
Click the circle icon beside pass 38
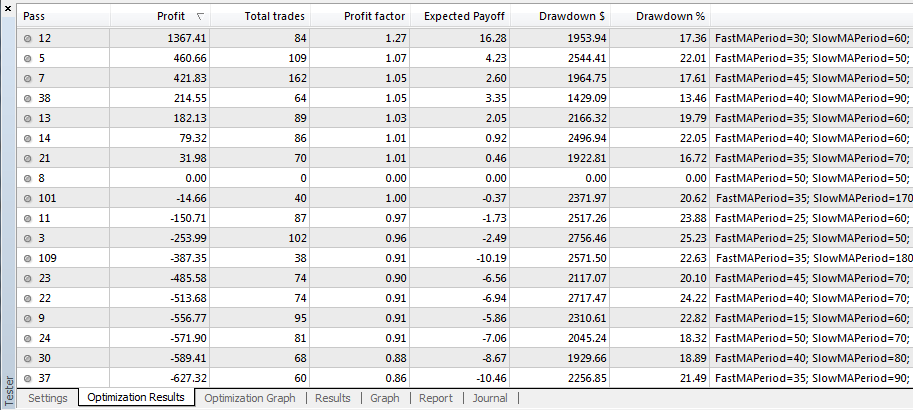pyautogui.click(x=29, y=98)
